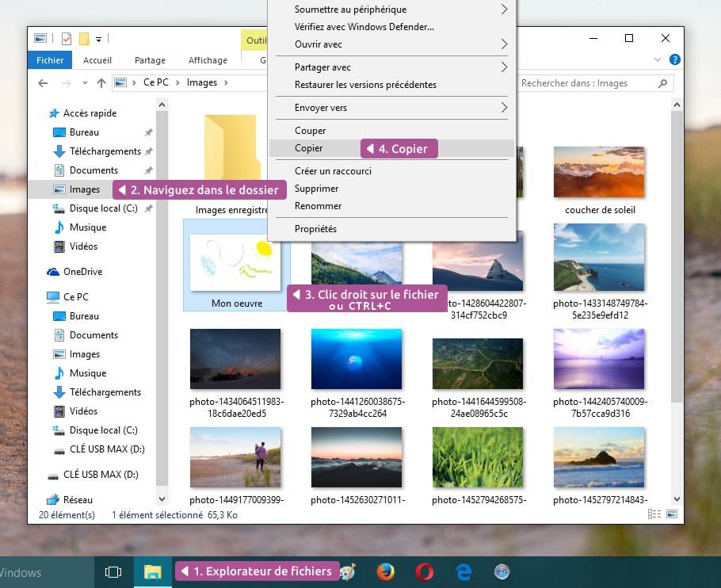
Task: Click the blue Fichier button
Action: click(x=50, y=60)
